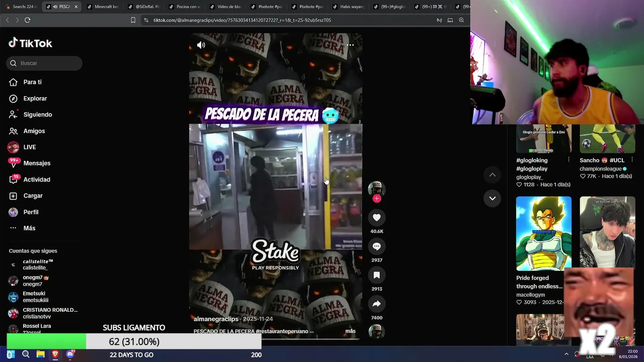The image size is (644, 362).
Task: Open Discord from taskbar
Action: pos(70,354)
